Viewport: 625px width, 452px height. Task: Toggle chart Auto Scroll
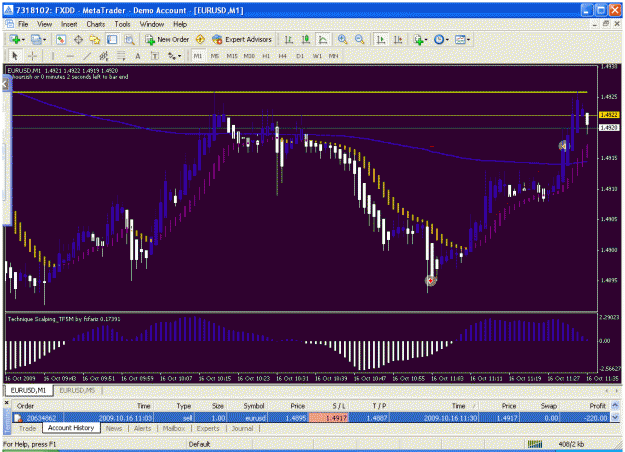[381, 39]
